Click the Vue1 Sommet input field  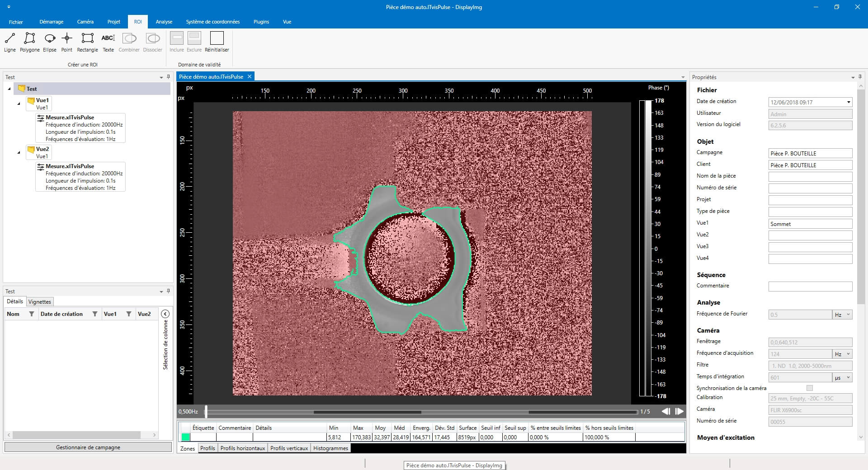click(810, 224)
